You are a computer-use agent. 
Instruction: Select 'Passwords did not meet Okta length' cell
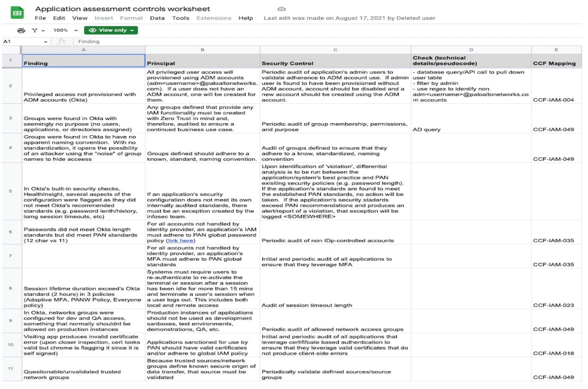pos(84,232)
